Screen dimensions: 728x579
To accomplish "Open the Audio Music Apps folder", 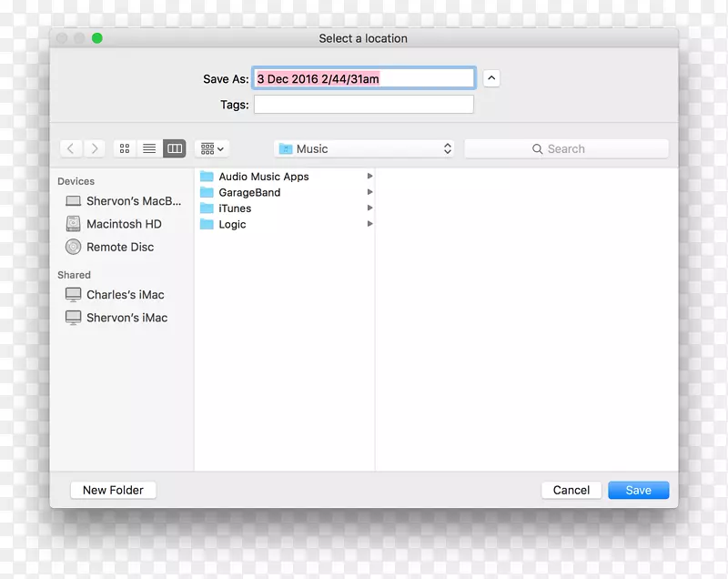I will point(263,177).
